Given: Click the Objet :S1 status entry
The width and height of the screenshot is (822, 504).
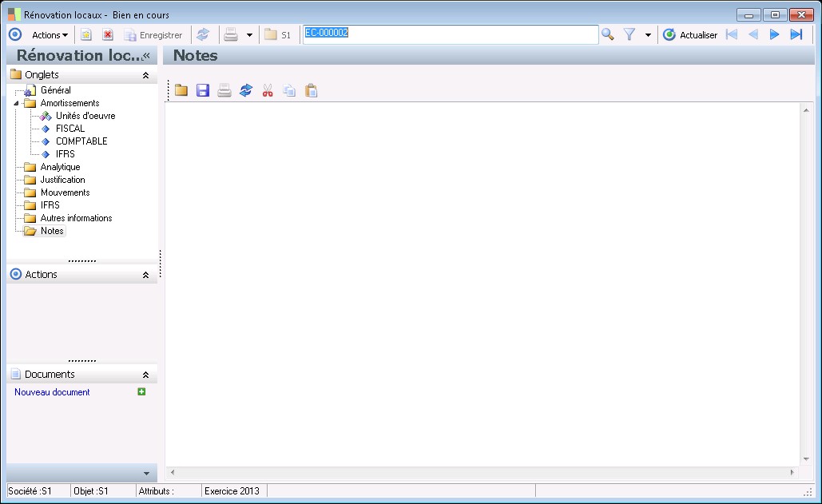Looking at the screenshot, I should [91, 491].
